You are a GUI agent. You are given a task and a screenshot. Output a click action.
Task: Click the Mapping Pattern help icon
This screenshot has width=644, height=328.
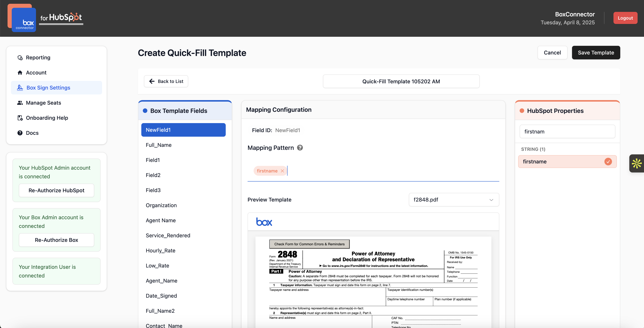300,148
